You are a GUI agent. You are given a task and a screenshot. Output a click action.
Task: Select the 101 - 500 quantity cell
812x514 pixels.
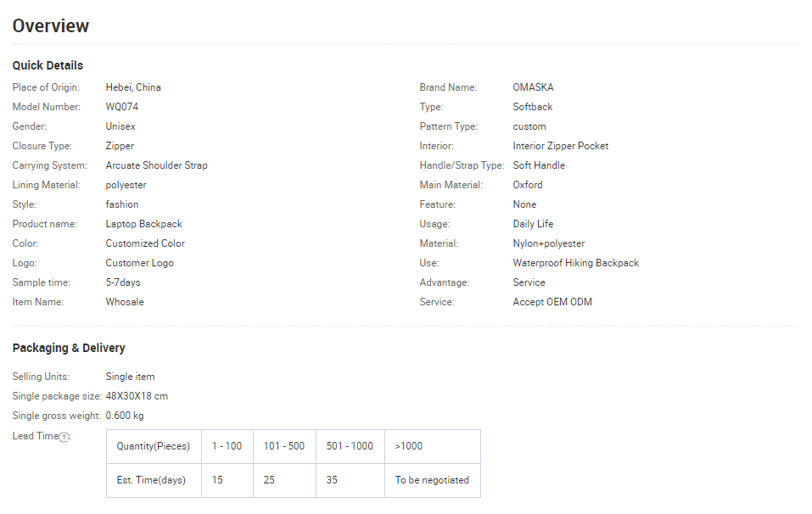point(284,446)
